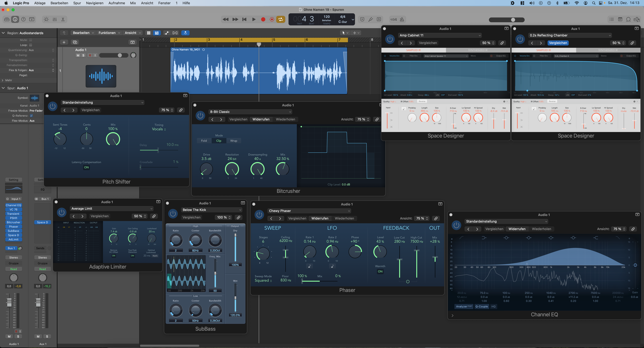Toggle Bitcrusher plugin power button
Screen dimensions: 644x348
200,115
